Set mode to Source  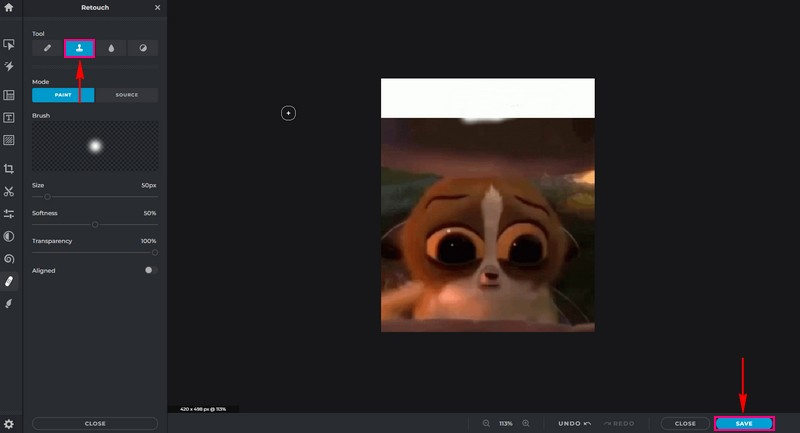[127, 95]
